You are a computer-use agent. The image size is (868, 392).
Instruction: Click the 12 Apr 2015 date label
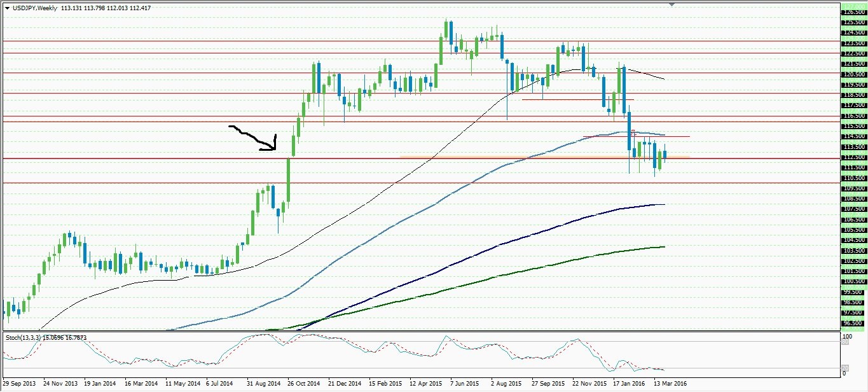(x=427, y=384)
